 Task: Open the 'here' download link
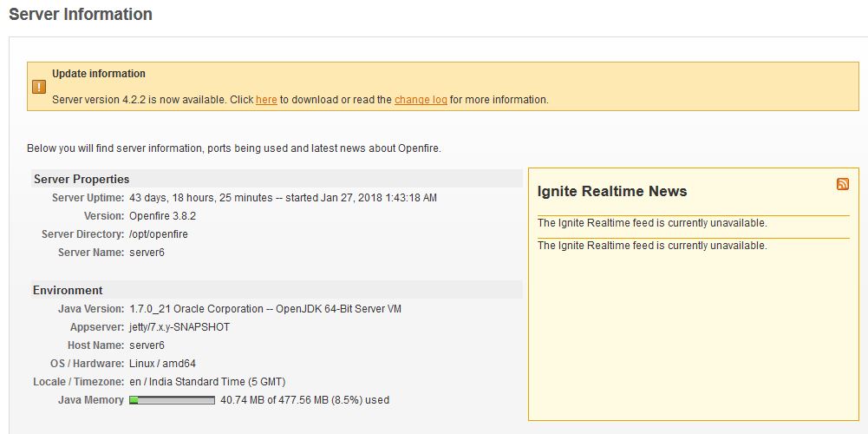266,100
